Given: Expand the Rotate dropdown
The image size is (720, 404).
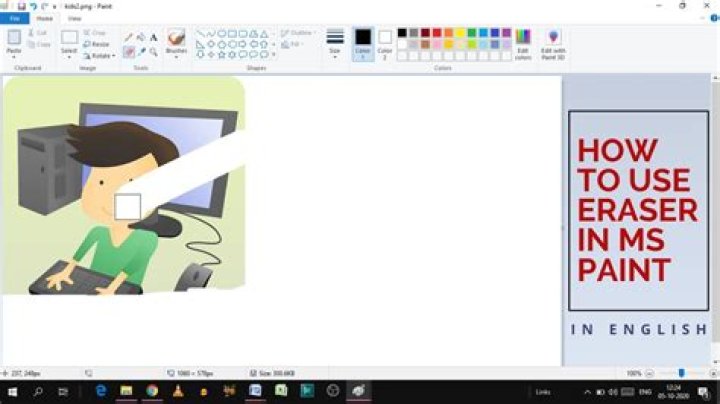Looking at the screenshot, I should point(99,55).
